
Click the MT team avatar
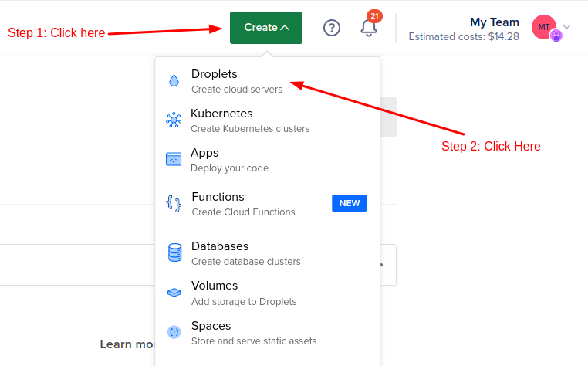pos(544,27)
